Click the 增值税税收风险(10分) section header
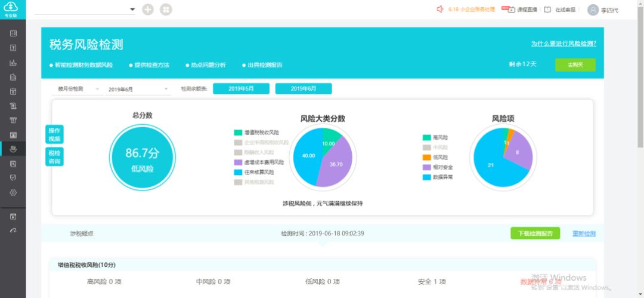This screenshot has height=298, width=644. pos(323,265)
